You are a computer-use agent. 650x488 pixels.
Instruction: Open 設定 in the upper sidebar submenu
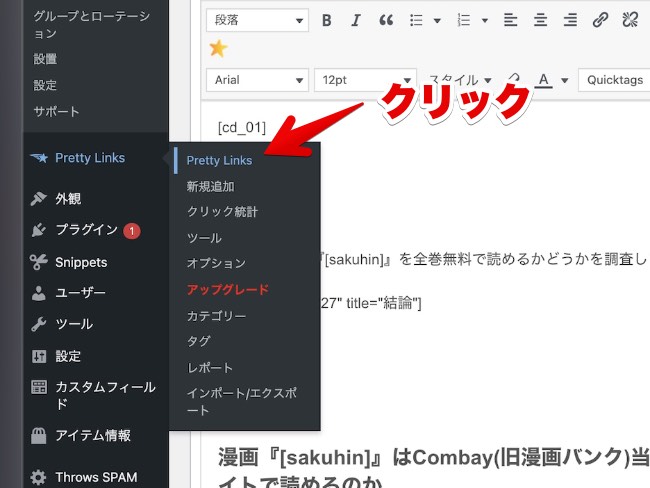tap(45, 85)
